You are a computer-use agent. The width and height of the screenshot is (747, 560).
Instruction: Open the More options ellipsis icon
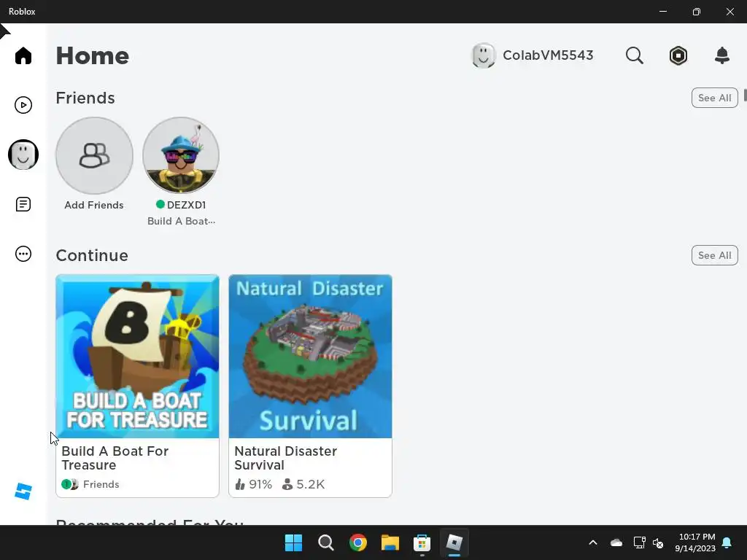tap(23, 253)
